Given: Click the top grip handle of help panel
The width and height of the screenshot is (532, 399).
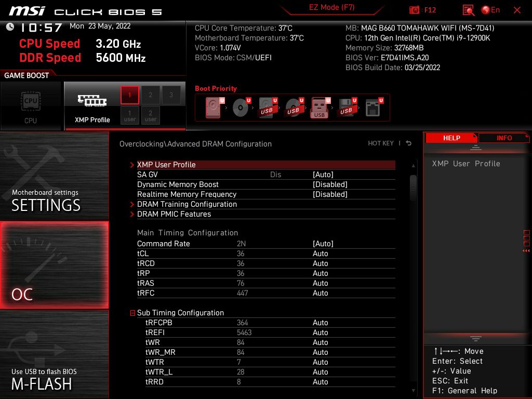Looking at the screenshot, I should pos(476,148).
